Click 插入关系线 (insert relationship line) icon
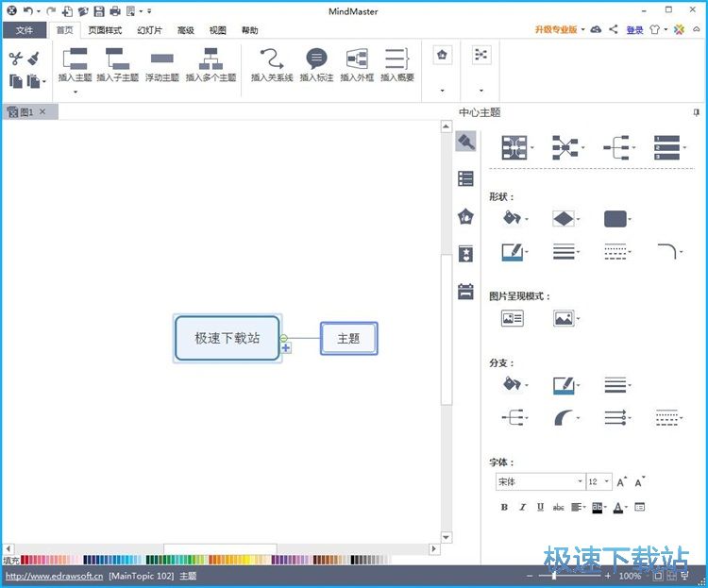This screenshot has width=708, height=588. click(271, 59)
